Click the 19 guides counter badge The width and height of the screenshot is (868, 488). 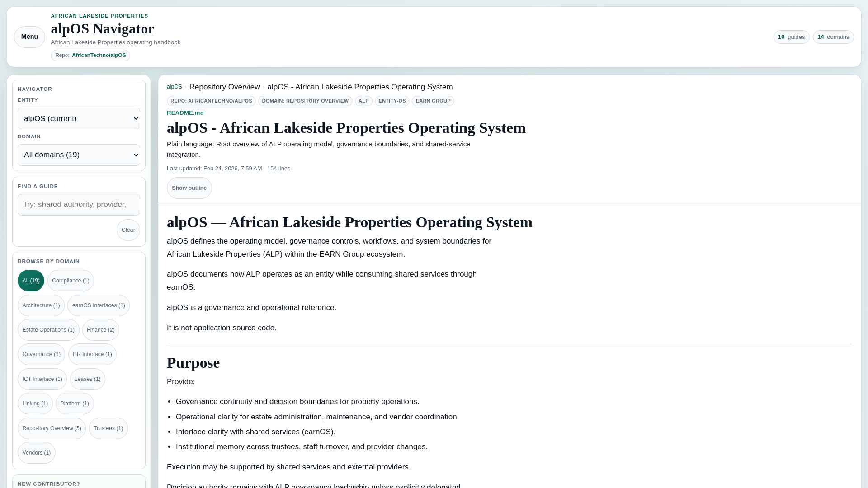click(x=791, y=37)
